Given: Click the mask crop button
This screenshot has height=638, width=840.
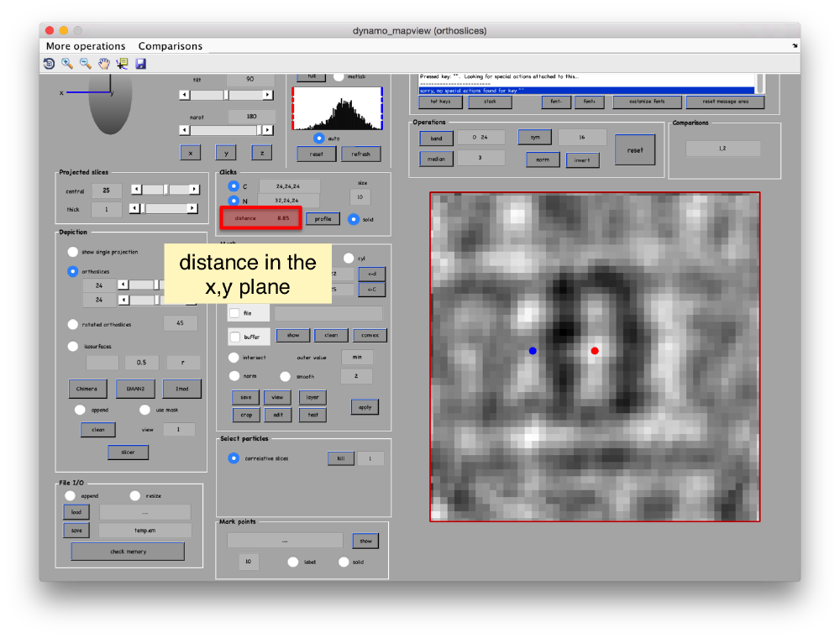Looking at the screenshot, I should [246, 415].
